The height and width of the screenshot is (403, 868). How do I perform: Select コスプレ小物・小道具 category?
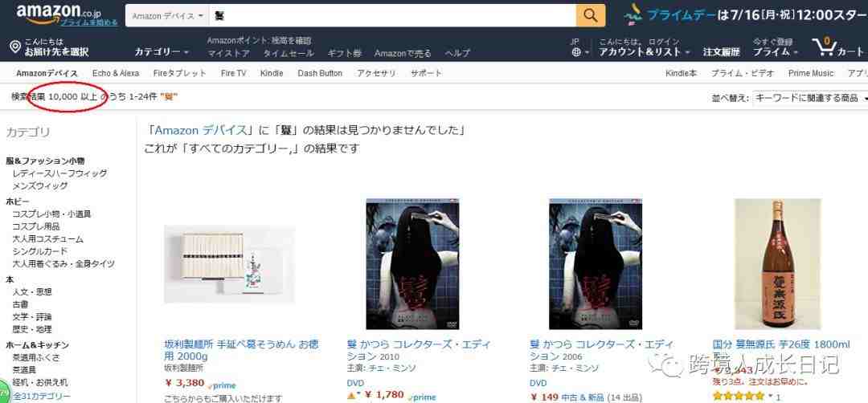coord(51,214)
